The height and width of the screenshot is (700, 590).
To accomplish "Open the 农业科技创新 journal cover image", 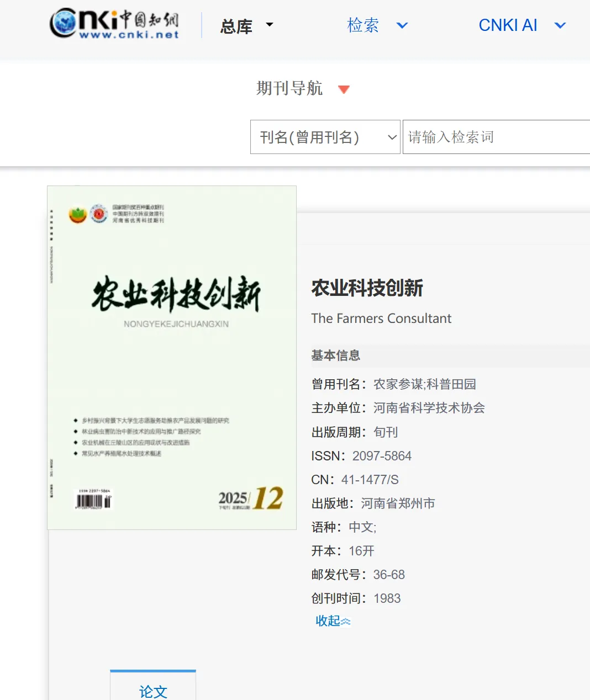I will coord(172,358).
